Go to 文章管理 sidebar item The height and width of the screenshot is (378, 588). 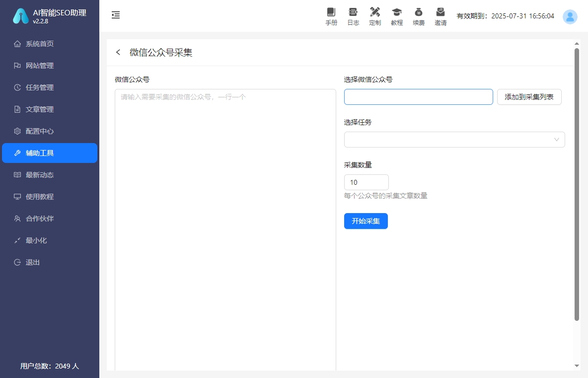(x=40, y=109)
